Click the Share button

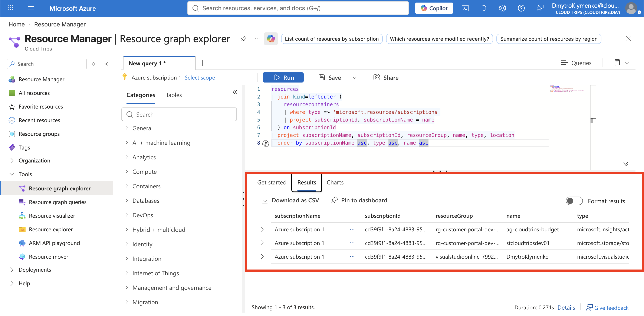point(386,78)
